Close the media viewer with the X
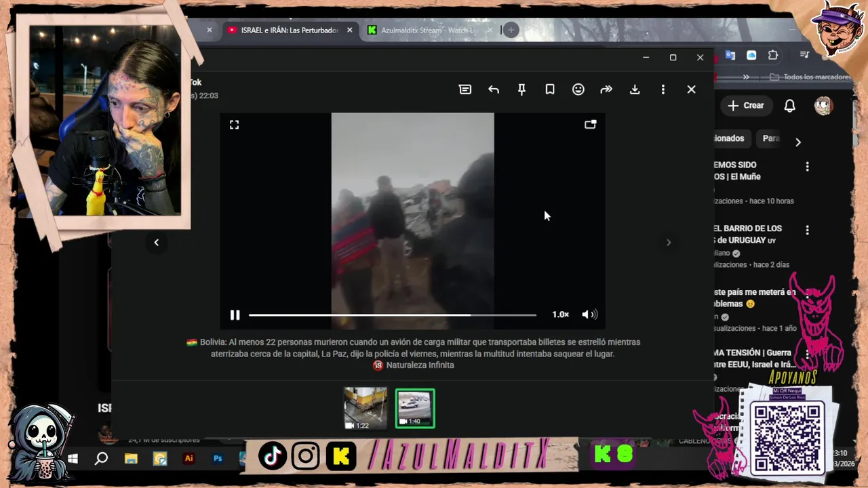 point(691,89)
